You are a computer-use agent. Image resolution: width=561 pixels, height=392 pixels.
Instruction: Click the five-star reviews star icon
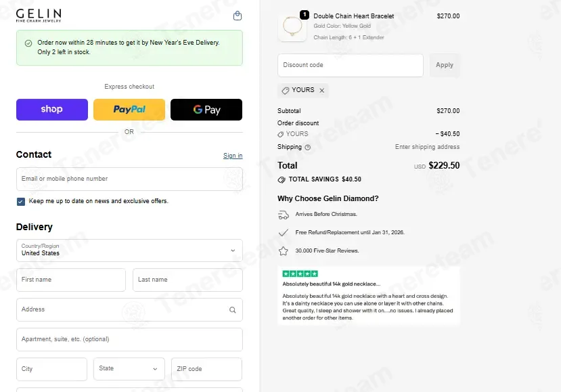(284, 251)
